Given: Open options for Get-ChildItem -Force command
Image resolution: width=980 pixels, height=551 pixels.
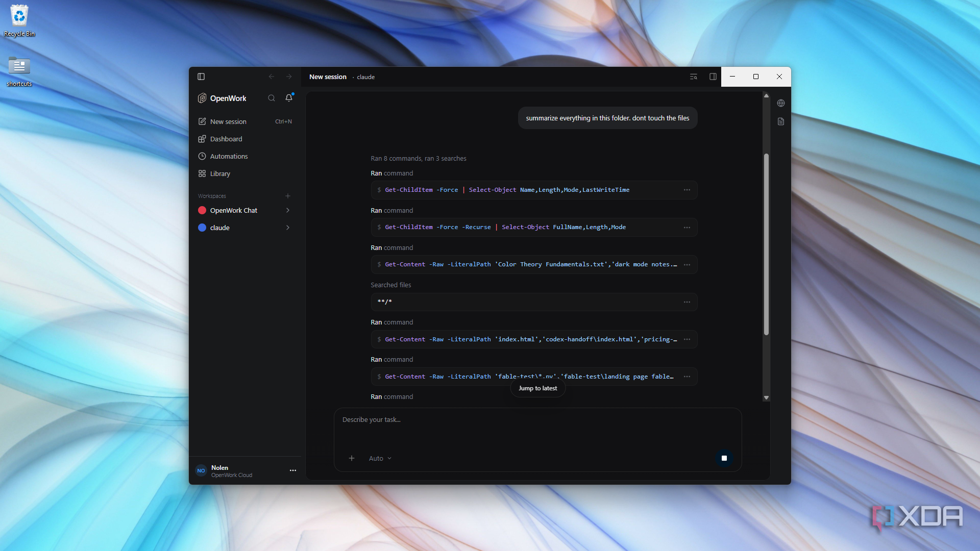Looking at the screenshot, I should point(687,190).
